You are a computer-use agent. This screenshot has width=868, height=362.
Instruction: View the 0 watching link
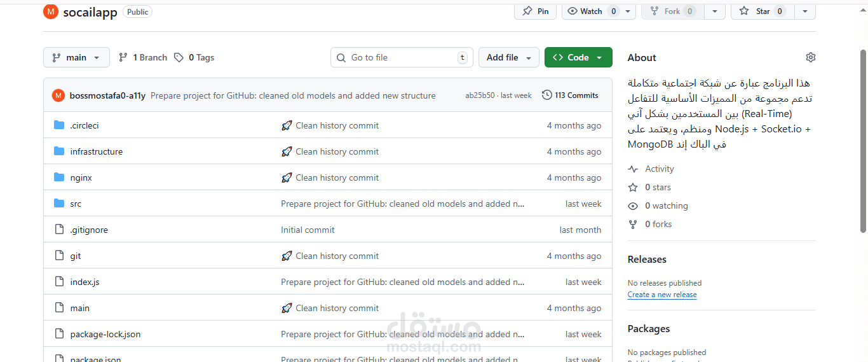658,205
